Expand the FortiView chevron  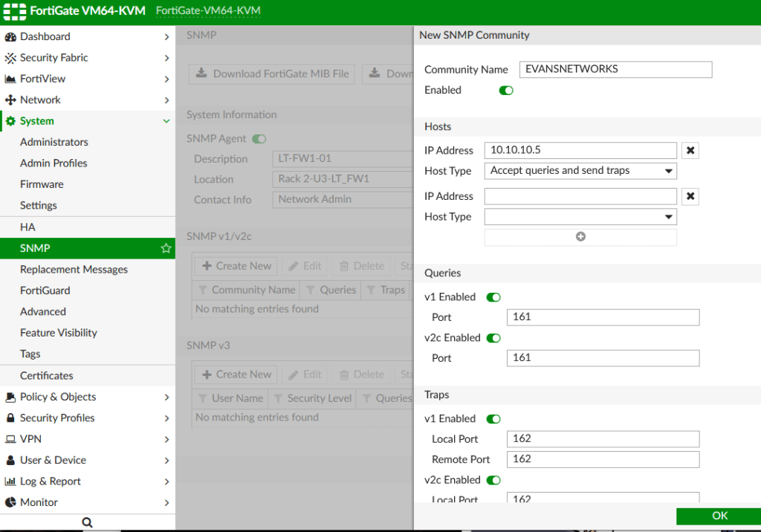166,79
